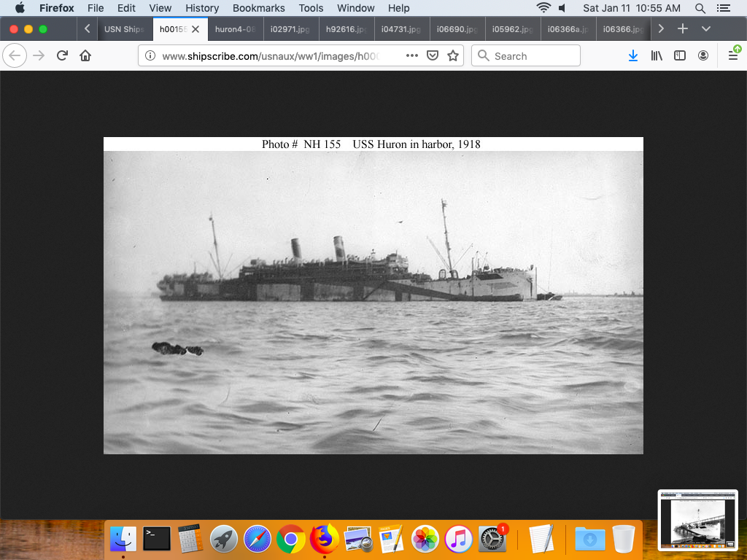Toggle the sidebar view
747x560 pixels.
point(680,56)
